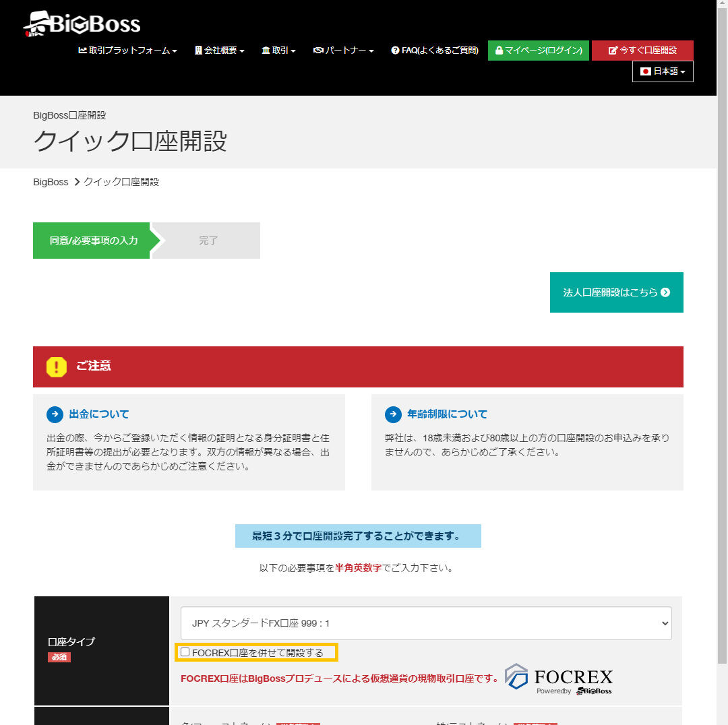Click the BigBoss logo in header
Viewport: 728px width, 725px height.
(82, 24)
